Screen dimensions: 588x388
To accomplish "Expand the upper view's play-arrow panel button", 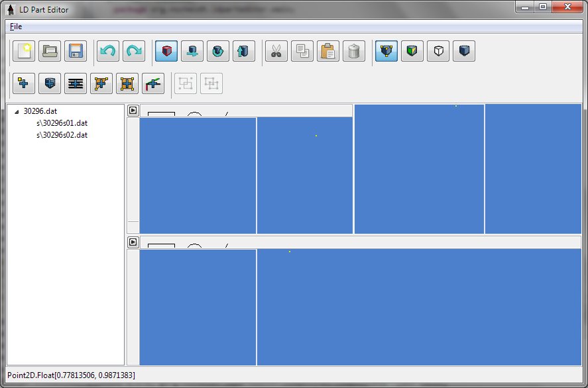I will [x=133, y=111].
